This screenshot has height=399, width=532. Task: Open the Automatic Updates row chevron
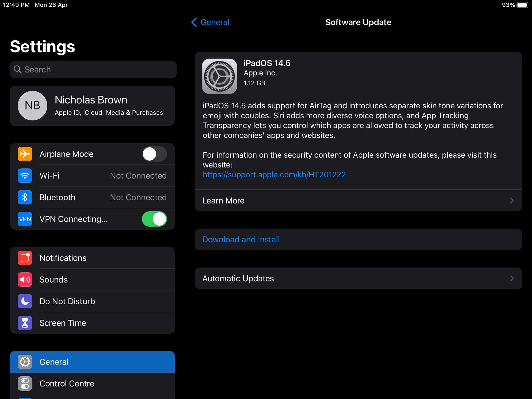pos(512,278)
